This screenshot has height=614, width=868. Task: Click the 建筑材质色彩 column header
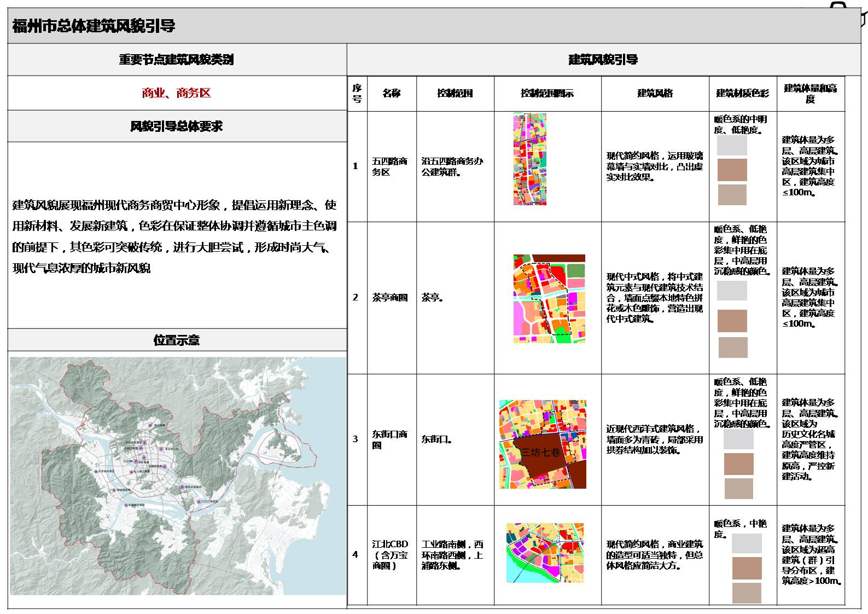click(742, 94)
